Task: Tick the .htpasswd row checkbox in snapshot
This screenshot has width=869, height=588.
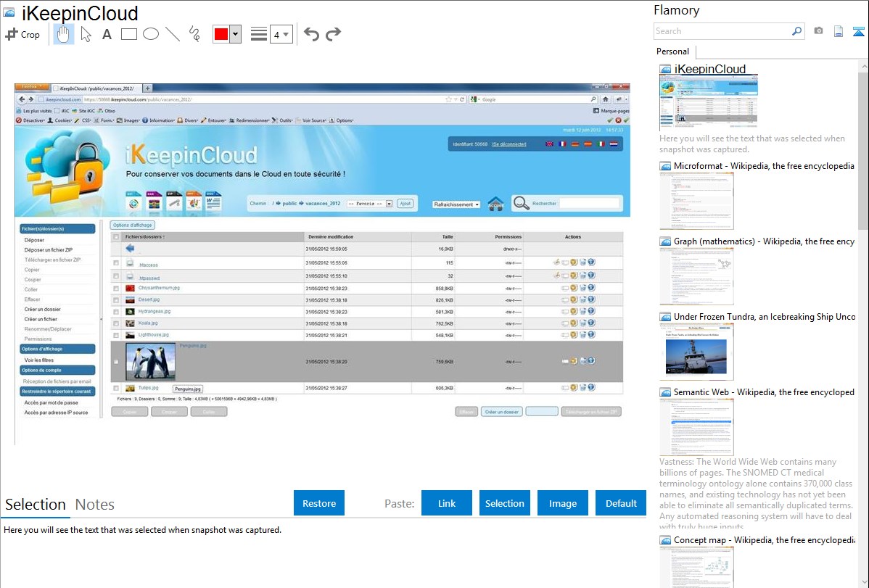Action: (x=116, y=276)
